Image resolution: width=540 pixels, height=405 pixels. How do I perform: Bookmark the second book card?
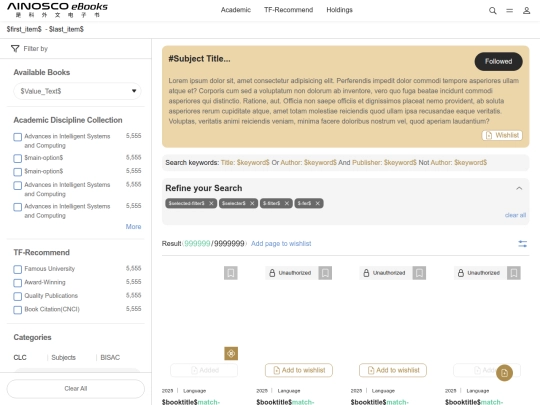point(325,273)
